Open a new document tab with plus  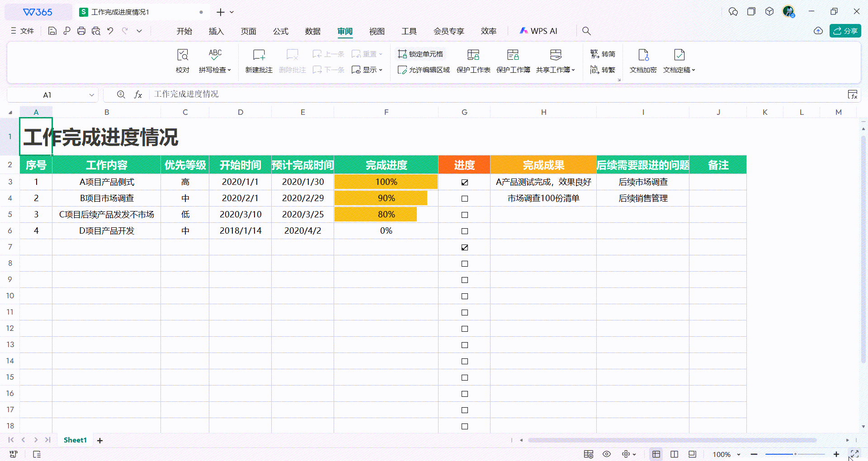click(220, 12)
